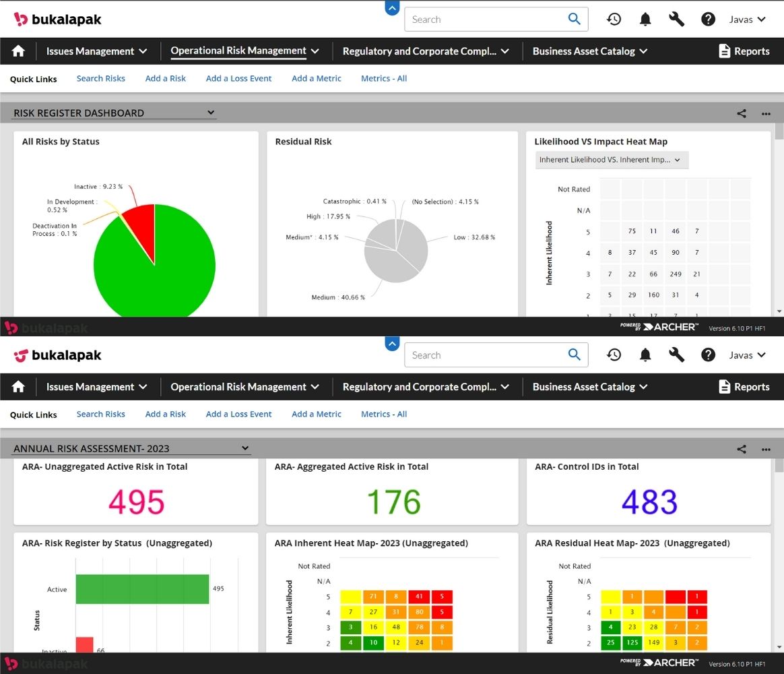This screenshot has width=784, height=674.
Task: Open Inherent Likelihood VS. Inherent Impact dropdown
Action: coord(612,160)
